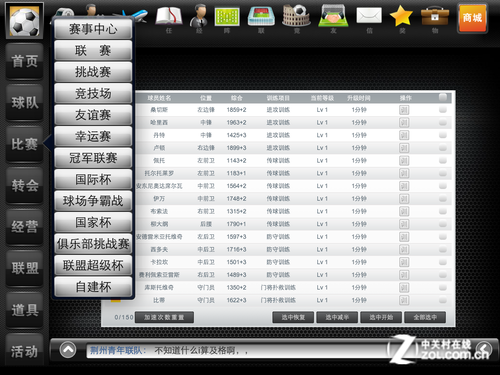
Task: Select 挑战赛 from the match menu
Action: coord(93,72)
